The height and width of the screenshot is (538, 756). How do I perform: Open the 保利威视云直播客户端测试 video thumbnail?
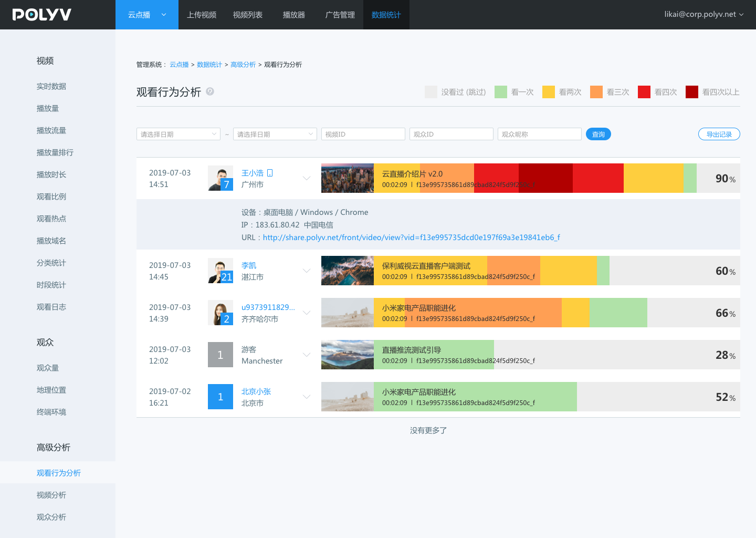[x=348, y=271]
